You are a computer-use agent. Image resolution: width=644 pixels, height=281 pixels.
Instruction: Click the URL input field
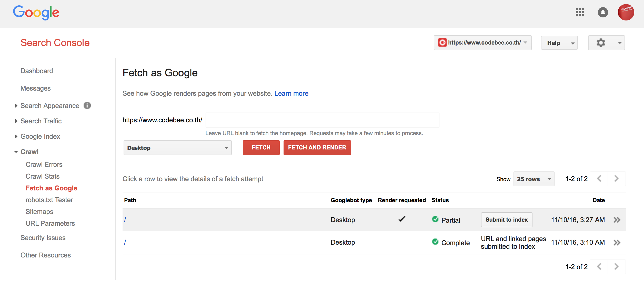pos(322,120)
